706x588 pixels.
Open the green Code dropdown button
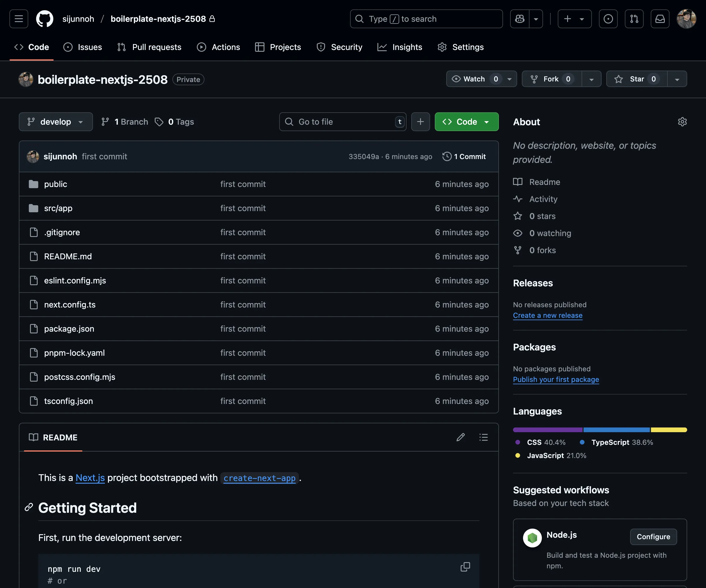466,122
